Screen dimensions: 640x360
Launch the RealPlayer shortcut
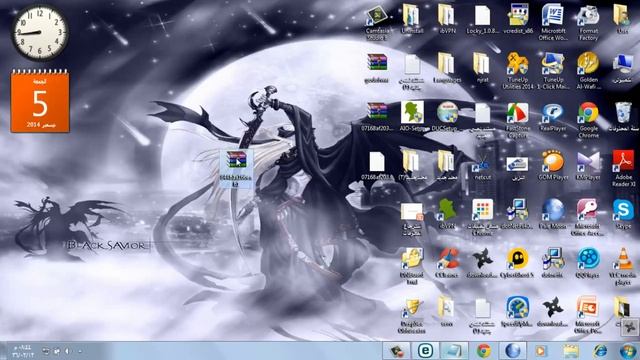coord(553,117)
